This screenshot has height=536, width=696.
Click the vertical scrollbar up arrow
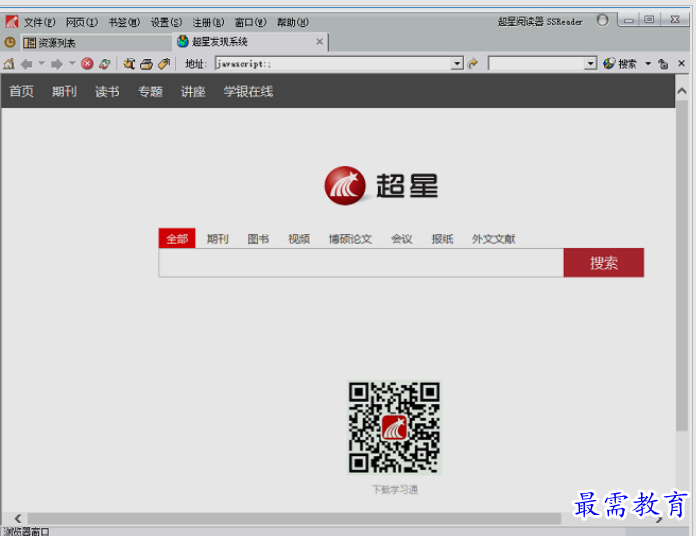[682, 91]
